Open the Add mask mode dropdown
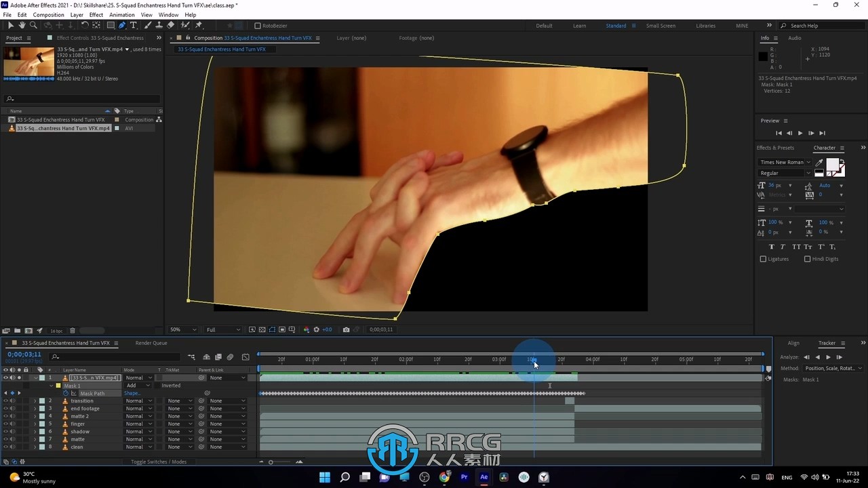 point(138,386)
